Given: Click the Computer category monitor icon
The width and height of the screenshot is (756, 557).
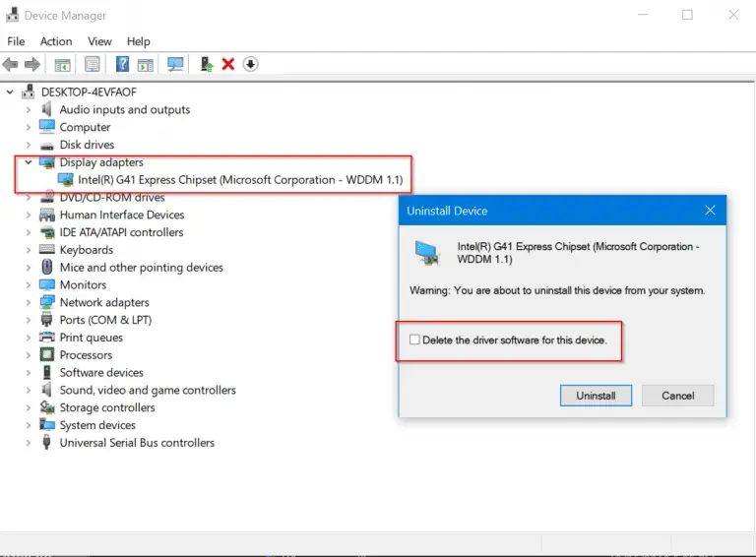Looking at the screenshot, I should (47, 127).
